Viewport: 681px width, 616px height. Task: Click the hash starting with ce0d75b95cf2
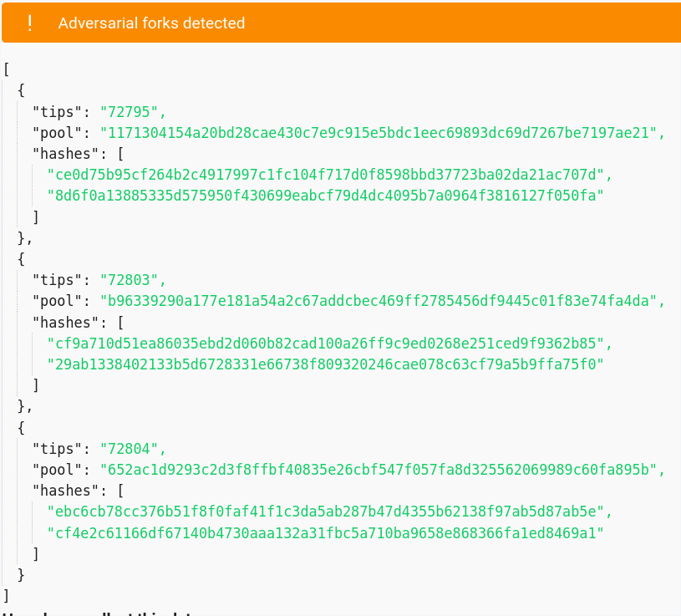[x=326, y=175]
